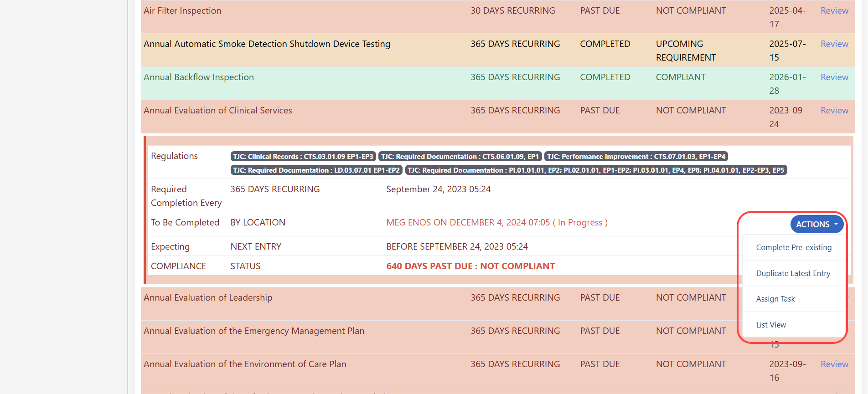Viewport: 868px width, 394px height.
Task: Click TJC Required Documentation PI.01.01.01 tag
Action: click(x=596, y=170)
